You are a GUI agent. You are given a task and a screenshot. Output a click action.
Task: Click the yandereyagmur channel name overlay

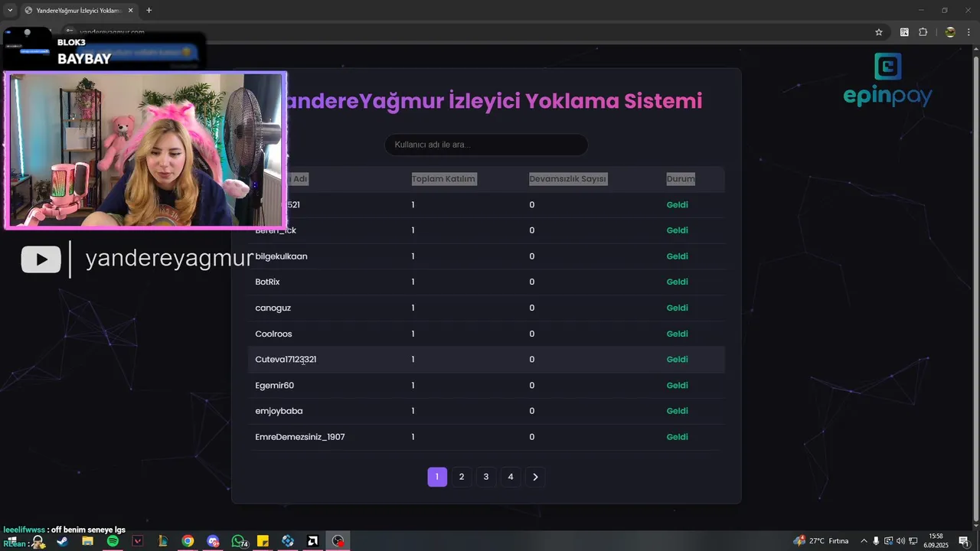168,259
